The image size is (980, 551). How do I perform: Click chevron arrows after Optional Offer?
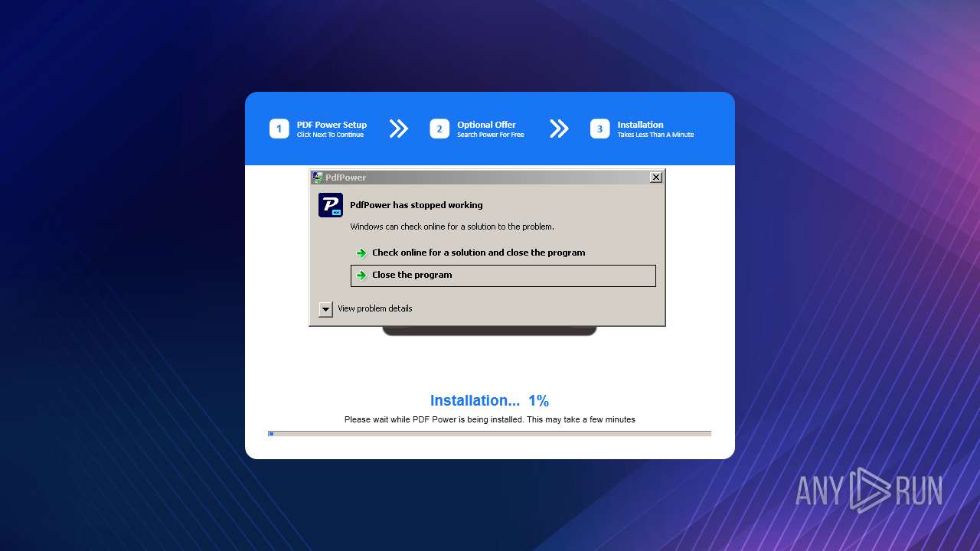point(559,129)
